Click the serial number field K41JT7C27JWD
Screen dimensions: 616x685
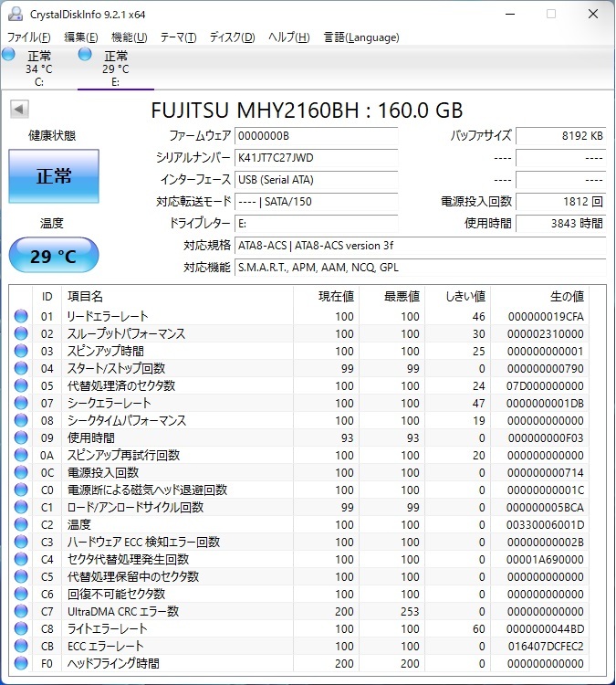[316, 158]
